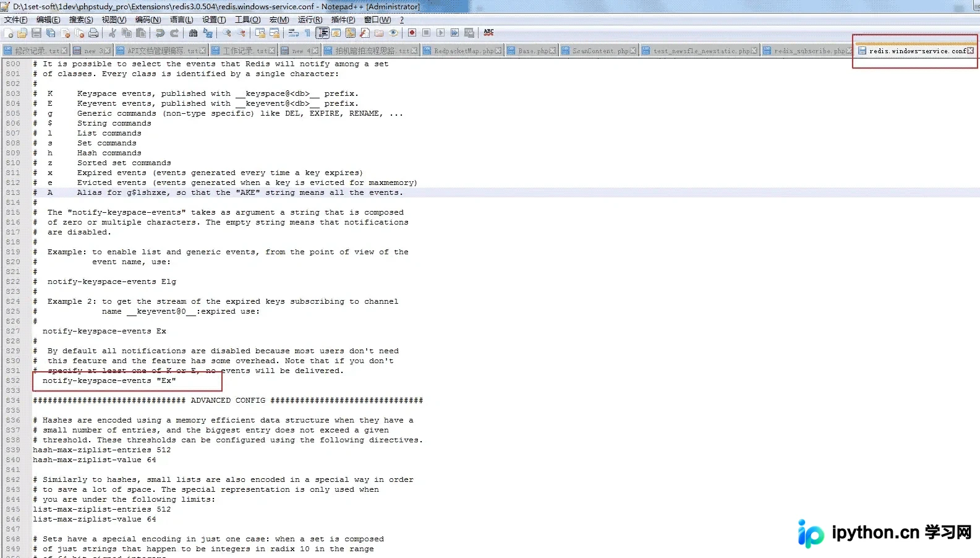Click the macro Playback icon

pos(440,33)
